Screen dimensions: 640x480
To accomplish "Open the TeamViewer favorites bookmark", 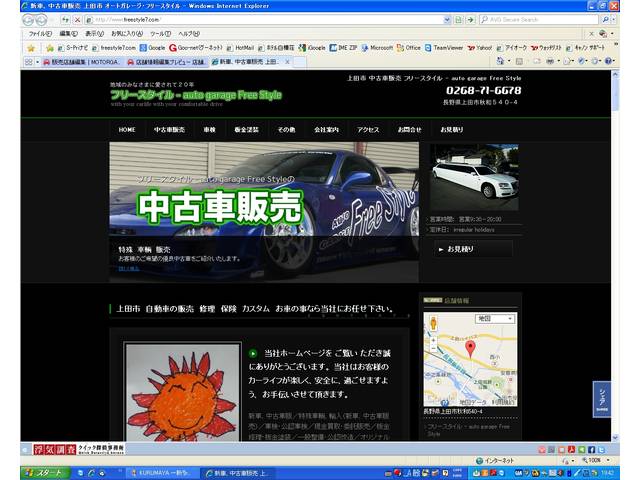I will (x=444, y=48).
